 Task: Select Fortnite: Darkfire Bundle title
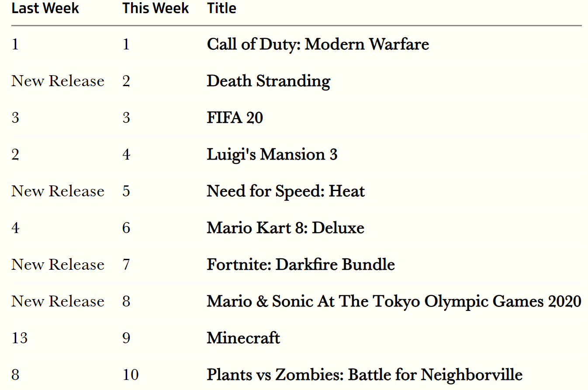[301, 265]
